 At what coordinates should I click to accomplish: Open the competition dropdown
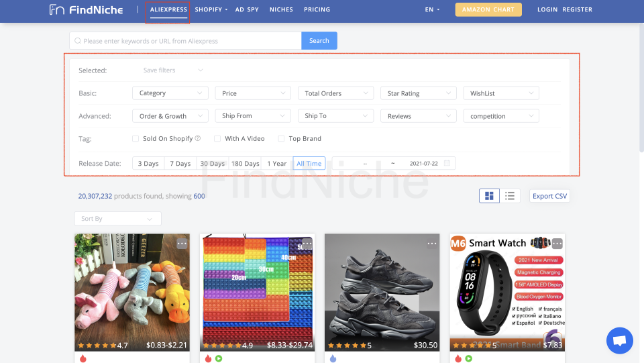501,116
